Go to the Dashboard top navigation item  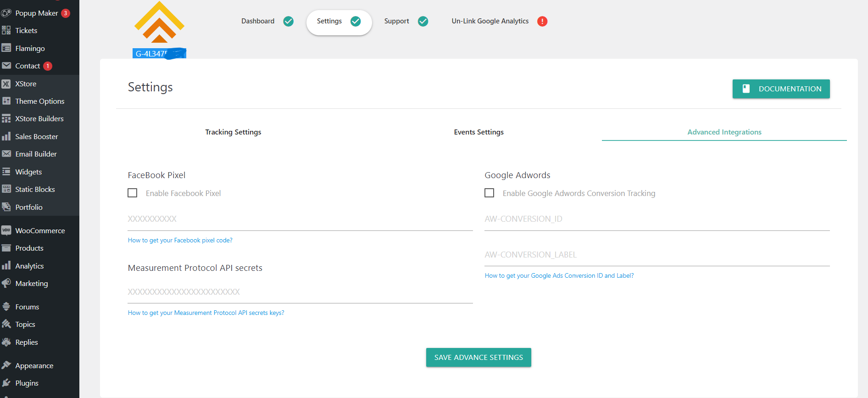click(258, 21)
